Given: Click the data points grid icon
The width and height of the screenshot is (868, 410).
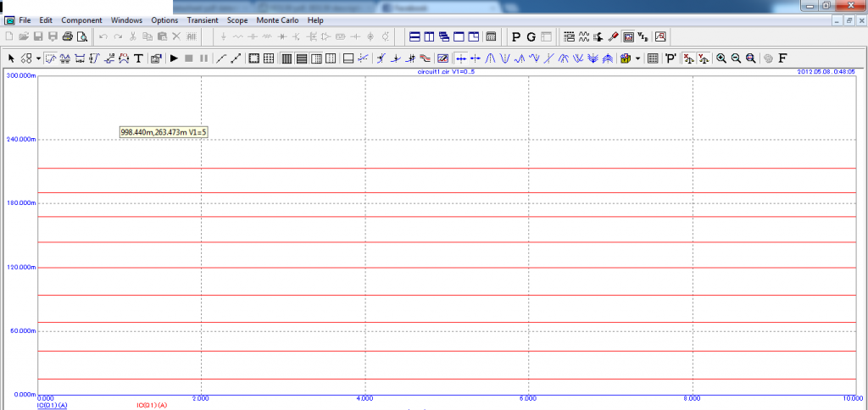Looking at the screenshot, I should (x=269, y=58).
